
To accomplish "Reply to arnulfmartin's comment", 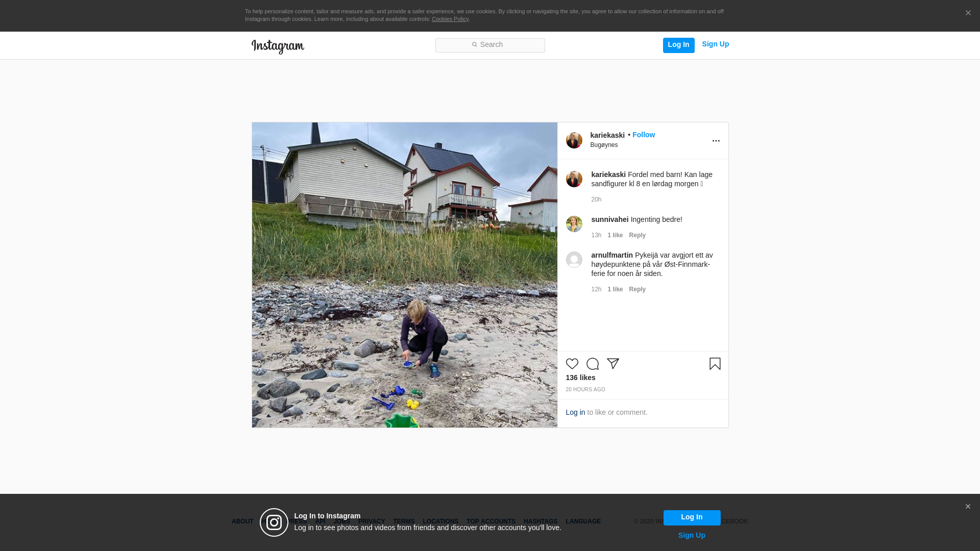I will tap(637, 289).
